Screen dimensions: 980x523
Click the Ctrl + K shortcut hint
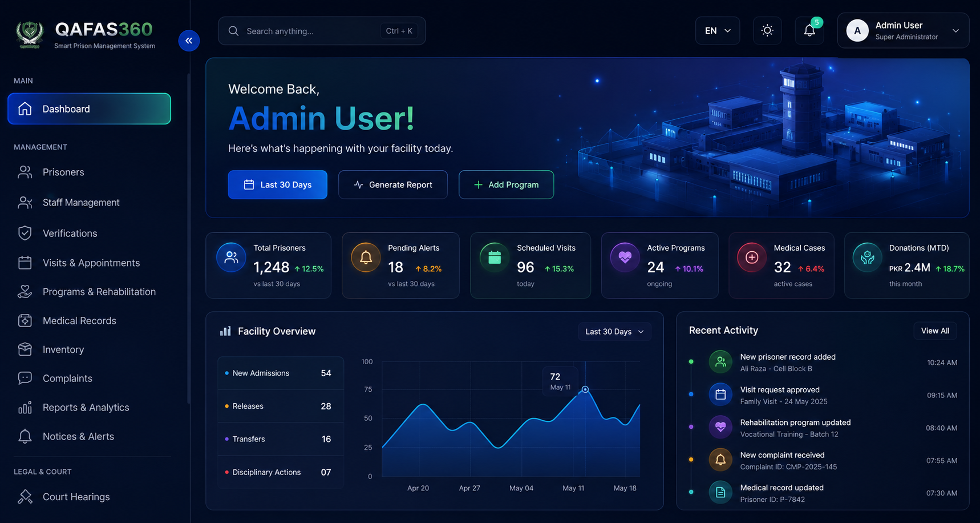tap(399, 31)
